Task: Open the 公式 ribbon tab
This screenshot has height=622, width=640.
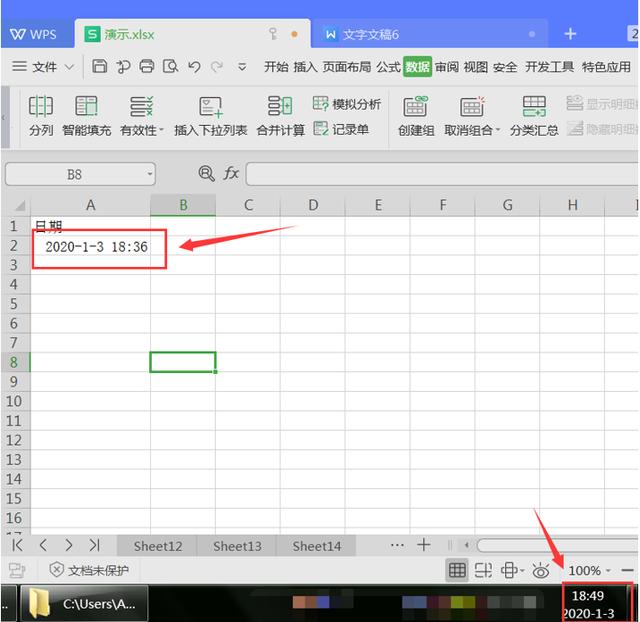Action: click(388, 67)
